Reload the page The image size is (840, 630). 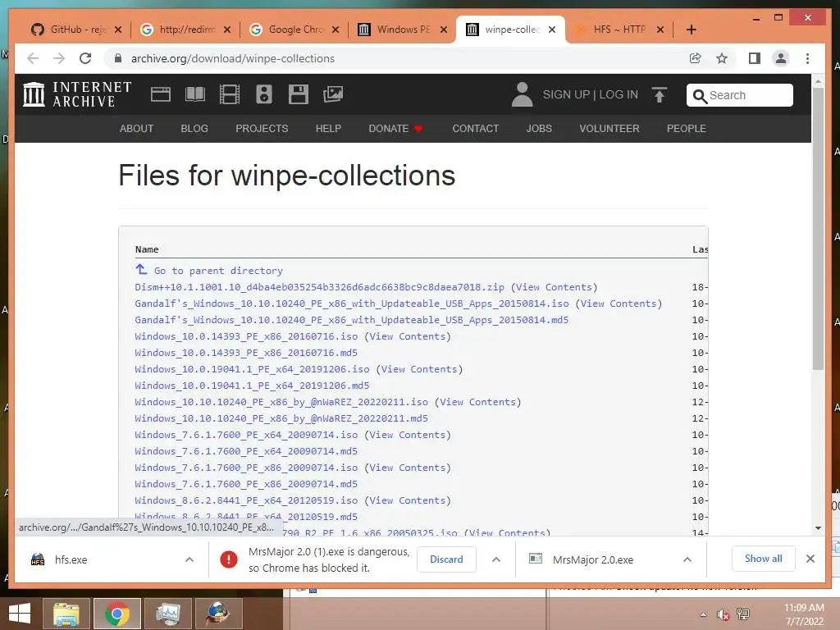(x=85, y=58)
